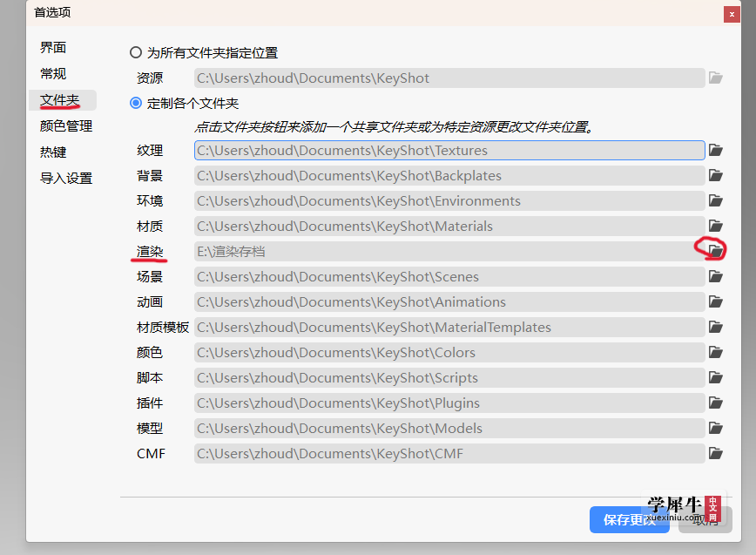Select 为所有文件夹指定位置 radio option

[136, 52]
